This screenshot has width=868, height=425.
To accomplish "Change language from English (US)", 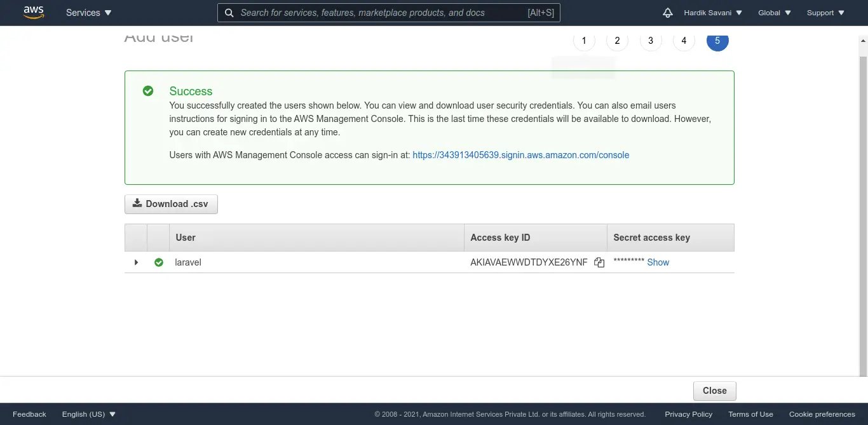I will pos(89,414).
